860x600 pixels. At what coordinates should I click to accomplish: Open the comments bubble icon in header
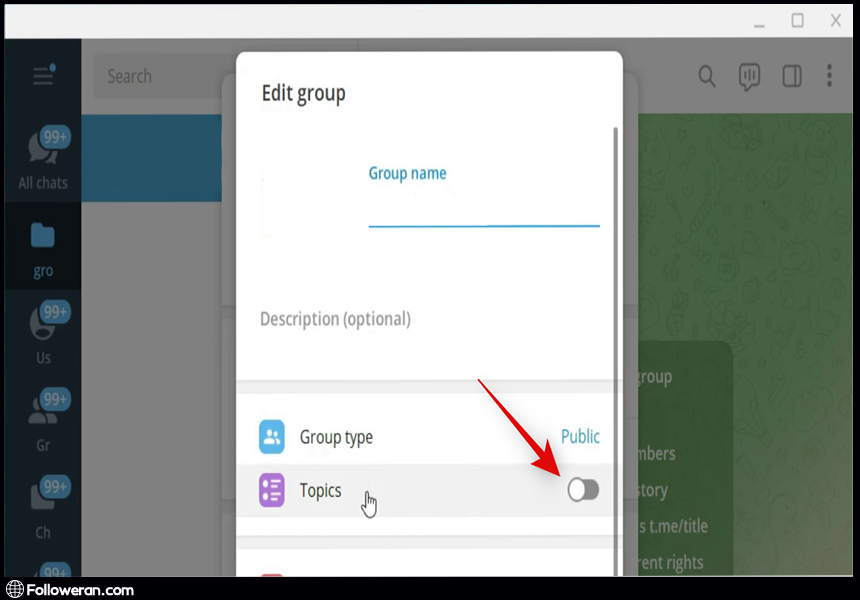pos(749,77)
